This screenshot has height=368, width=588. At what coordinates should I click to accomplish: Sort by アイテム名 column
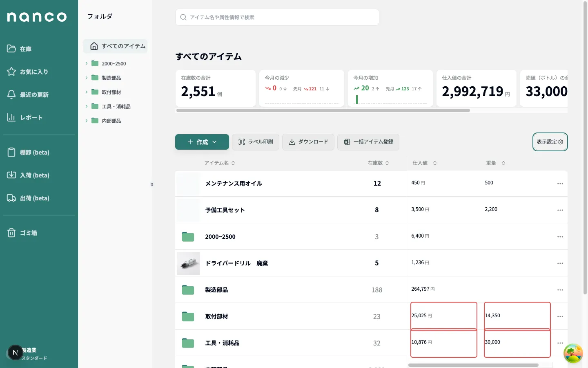point(220,163)
